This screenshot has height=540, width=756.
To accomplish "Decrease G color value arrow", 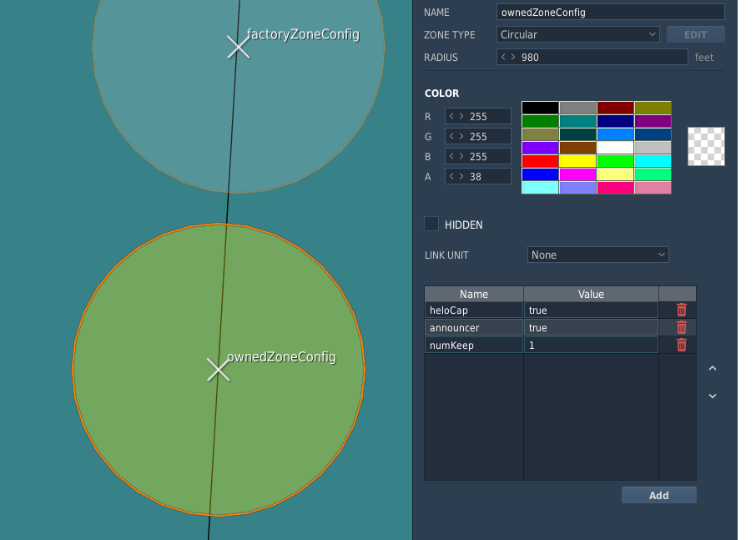I will (451, 136).
